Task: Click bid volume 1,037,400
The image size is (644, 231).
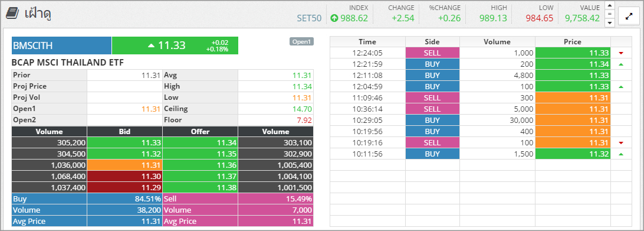Action: pyautogui.click(x=50, y=187)
